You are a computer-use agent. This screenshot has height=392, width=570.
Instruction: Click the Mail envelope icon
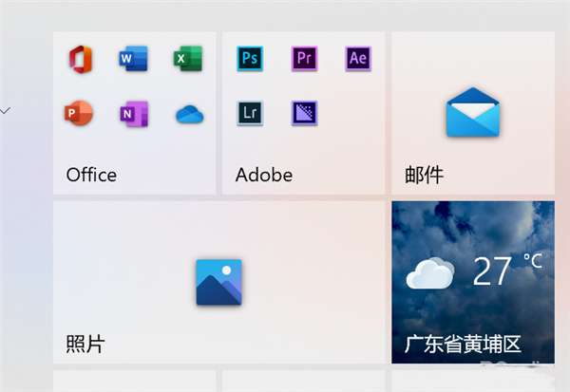(473, 112)
